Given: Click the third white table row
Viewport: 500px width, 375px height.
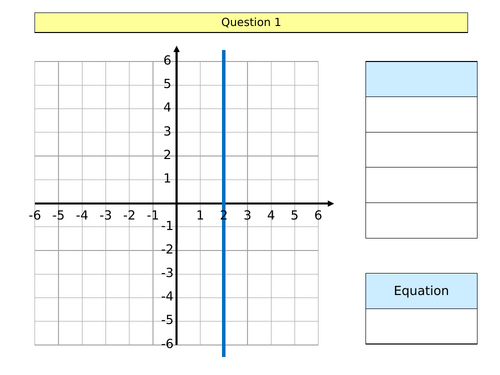Looking at the screenshot, I should pyautogui.click(x=421, y=185).
